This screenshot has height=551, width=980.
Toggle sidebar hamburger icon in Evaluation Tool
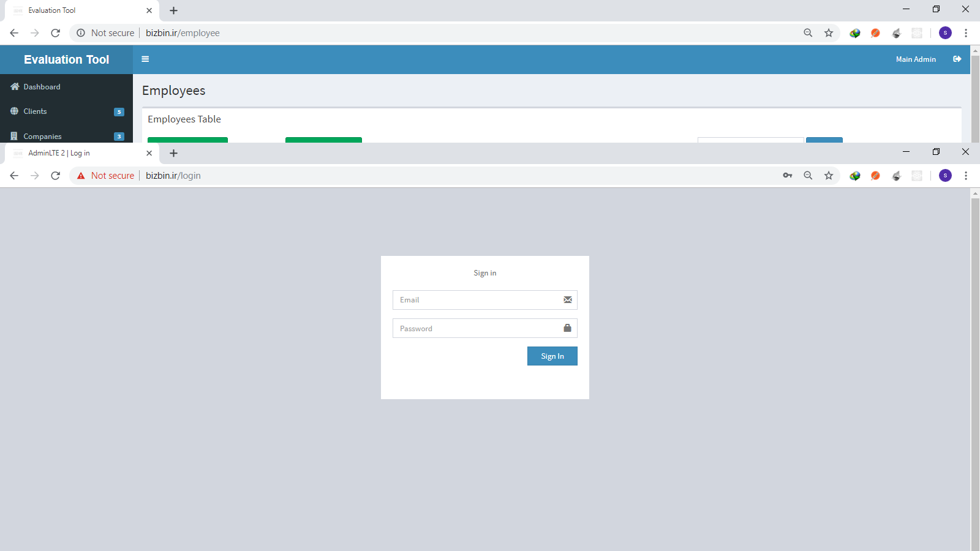coord(145,59)
